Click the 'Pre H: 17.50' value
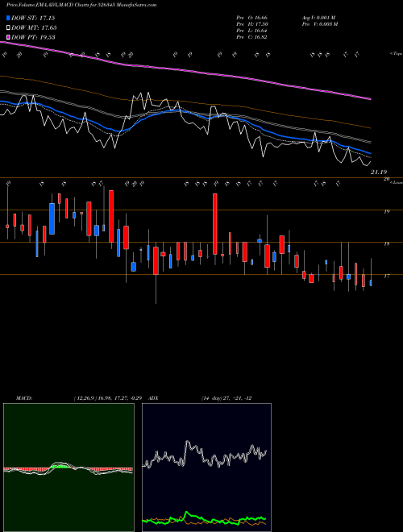This screenshot has height=532, width=403. [252, 24]
